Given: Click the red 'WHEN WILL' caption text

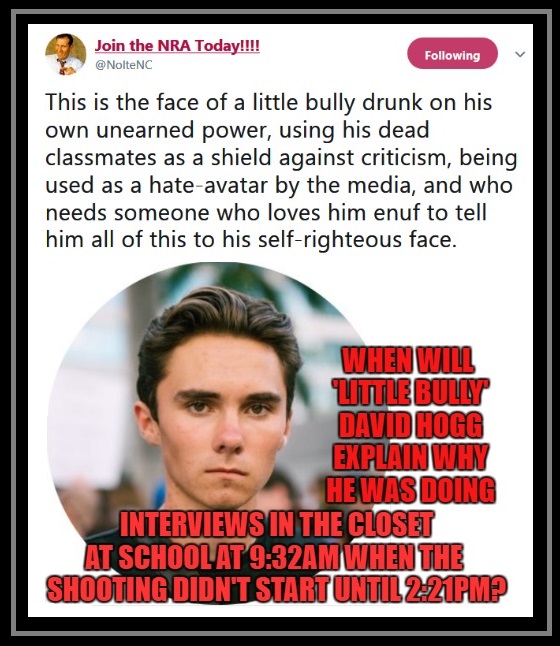Looking at the screenshot, I should pos(408,360).
